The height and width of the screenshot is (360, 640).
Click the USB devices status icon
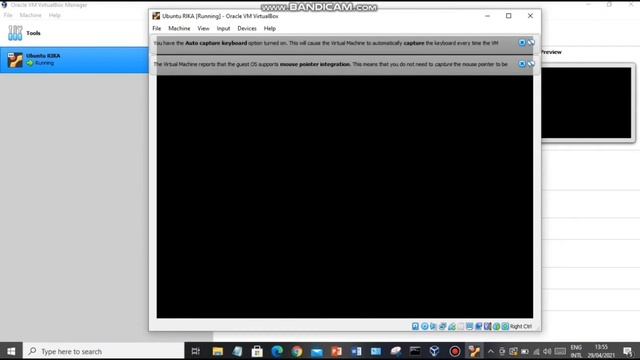pos(452,326)
